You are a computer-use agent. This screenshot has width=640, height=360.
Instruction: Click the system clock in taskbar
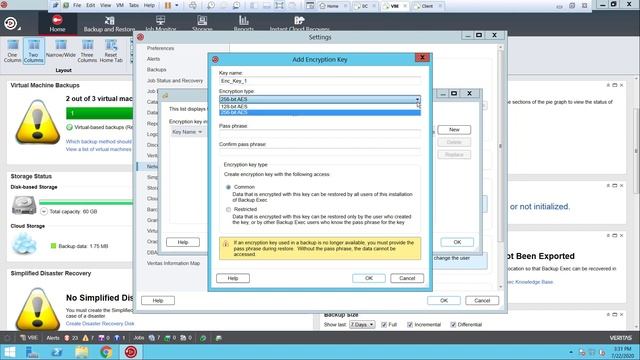[x=622, y=352]
